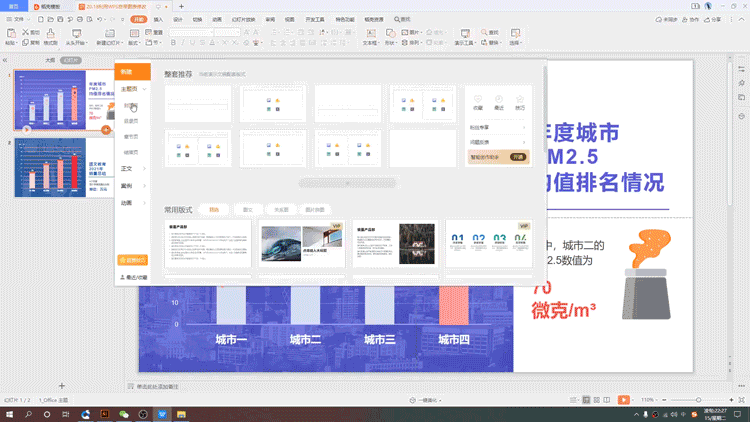This screenshot has width=750, height=422.
Task: Click the slideshow play button in status bar
Action: [624, 400]
